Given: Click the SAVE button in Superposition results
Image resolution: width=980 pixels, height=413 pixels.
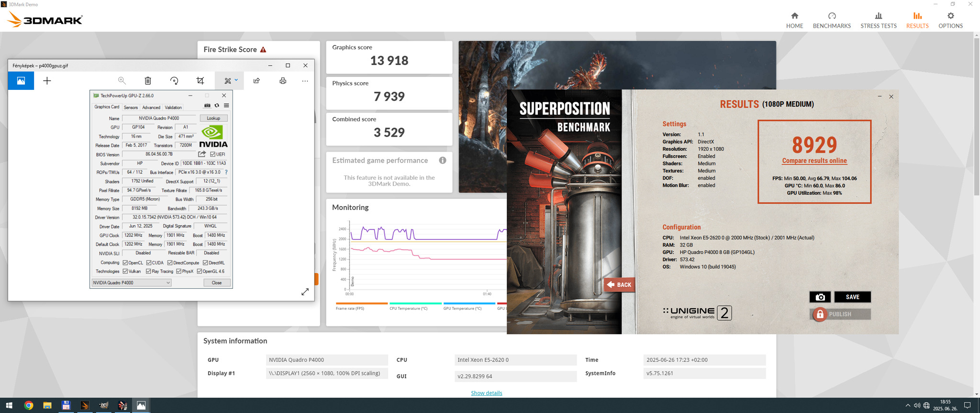Looking at the screenshot, I should 852,297.
